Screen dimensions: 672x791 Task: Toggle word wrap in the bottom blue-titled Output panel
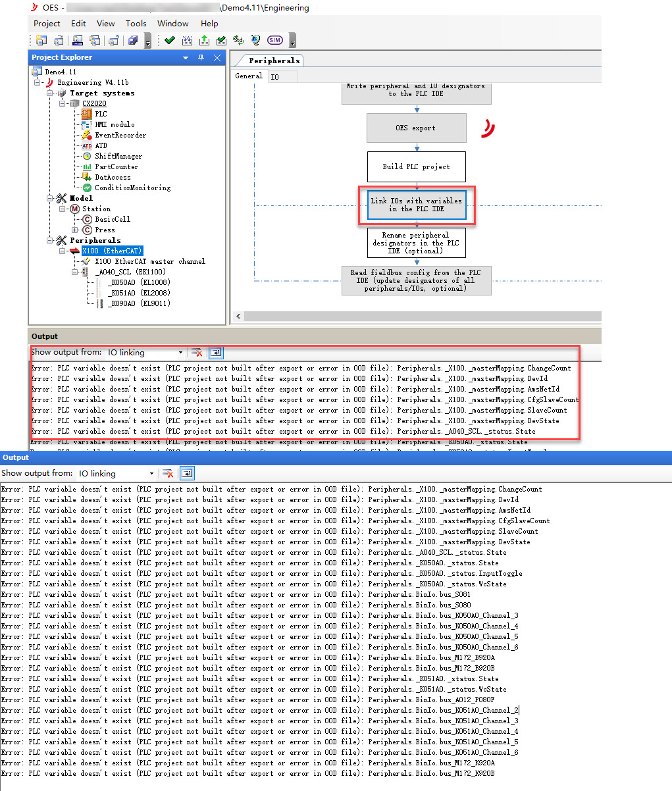click(187, 473)
